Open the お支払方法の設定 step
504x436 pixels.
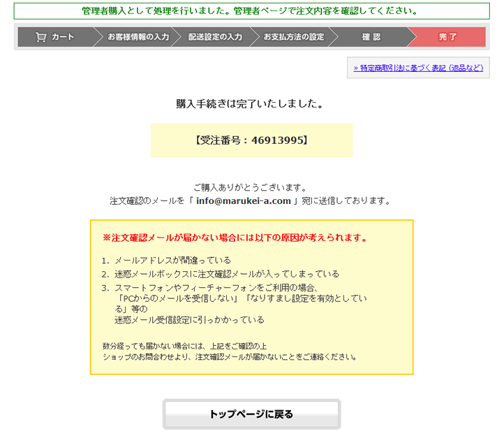(293, 37)
